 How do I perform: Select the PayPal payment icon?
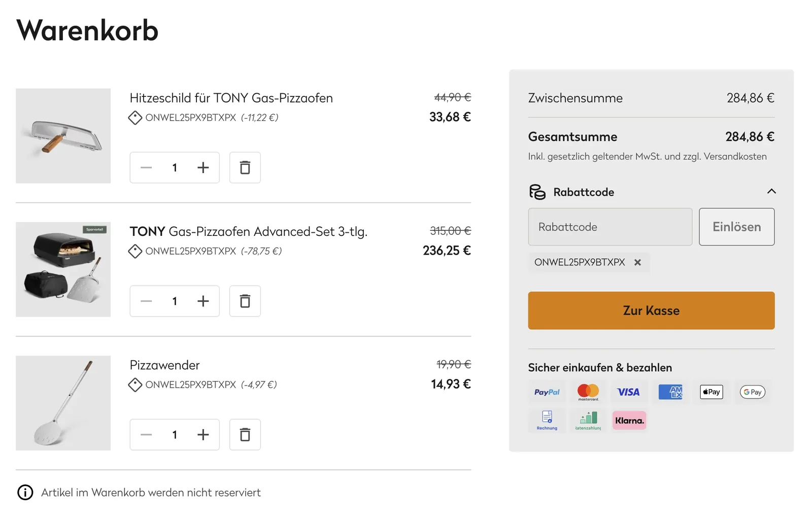click(x=547, y=392)
